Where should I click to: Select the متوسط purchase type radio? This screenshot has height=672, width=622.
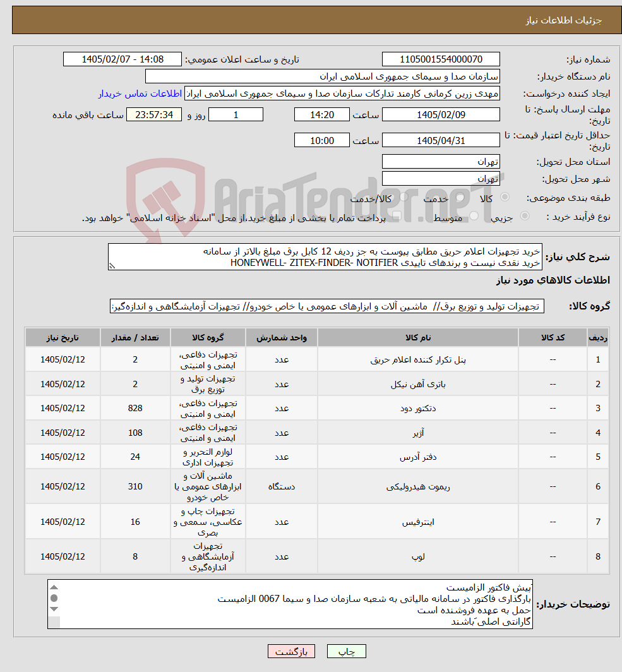[474, 216]
